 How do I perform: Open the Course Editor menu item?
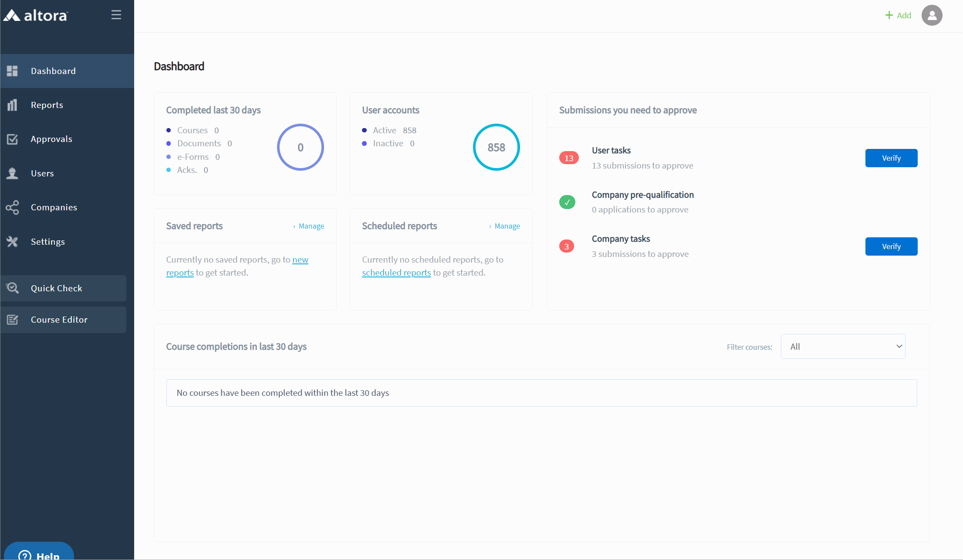click(x=59, y=320)
